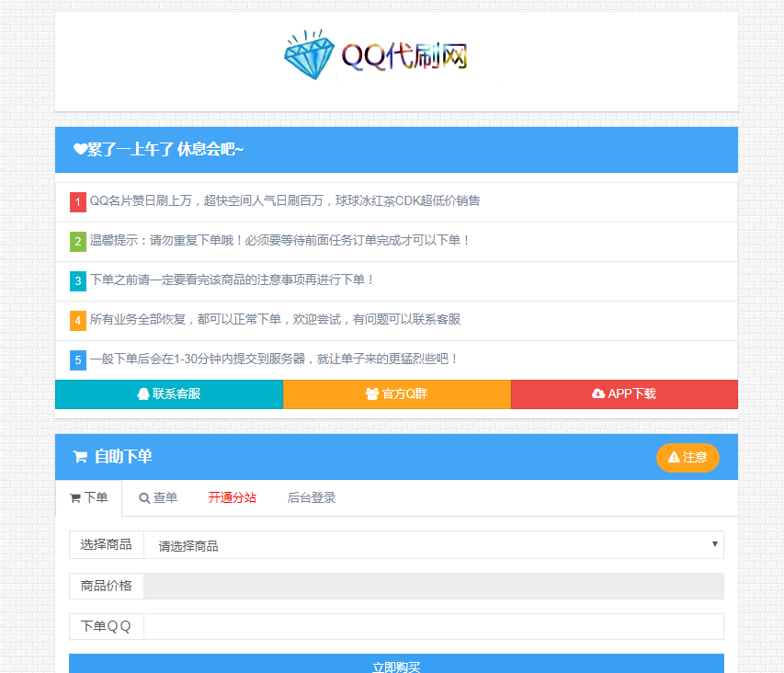The height and width of the screenshot is (673, 784).
Task: Click the dropdown arrow on the product selector
Action: coord(715,544)
